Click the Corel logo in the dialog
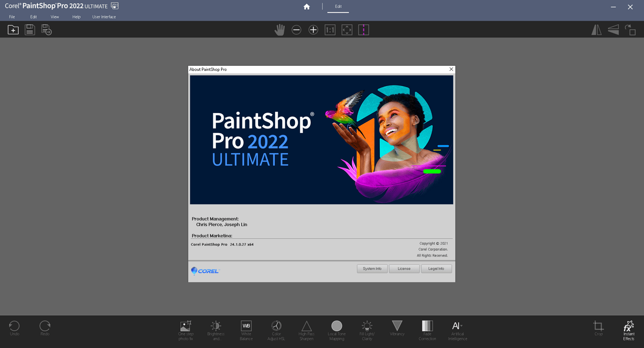The image size is (644, 348). click(x=205, y=271)
